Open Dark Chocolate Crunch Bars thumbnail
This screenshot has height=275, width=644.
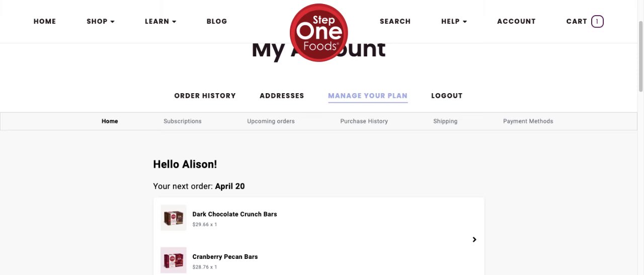(x=174, y=218)
